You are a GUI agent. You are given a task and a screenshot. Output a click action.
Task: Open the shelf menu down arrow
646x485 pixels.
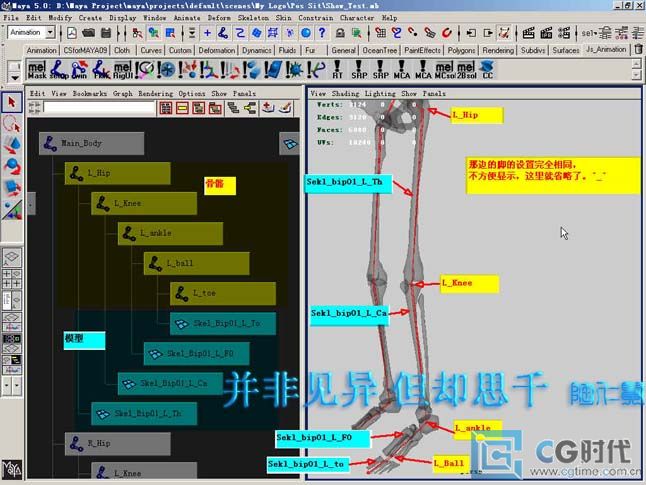pyautogui.click(x=14, y=77)
